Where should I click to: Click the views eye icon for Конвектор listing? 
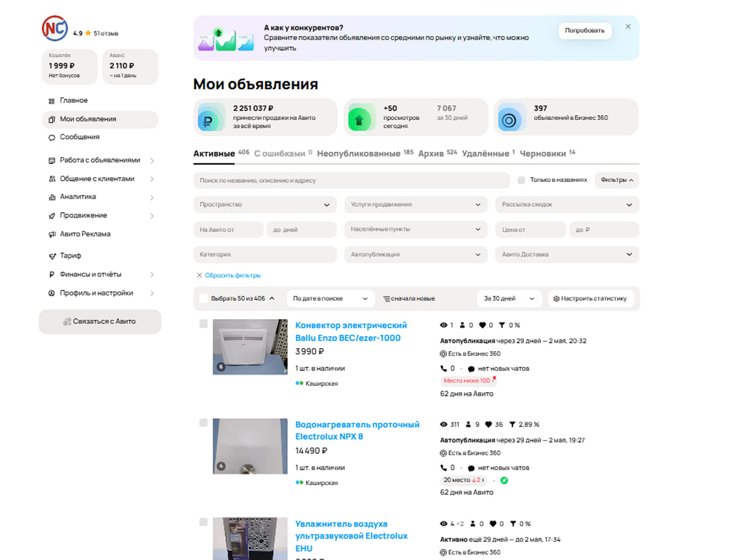(x=444, y=325)
